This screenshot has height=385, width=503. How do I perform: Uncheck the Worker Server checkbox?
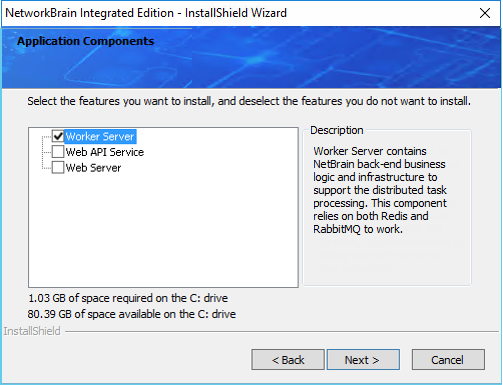(x=58, y=136)
